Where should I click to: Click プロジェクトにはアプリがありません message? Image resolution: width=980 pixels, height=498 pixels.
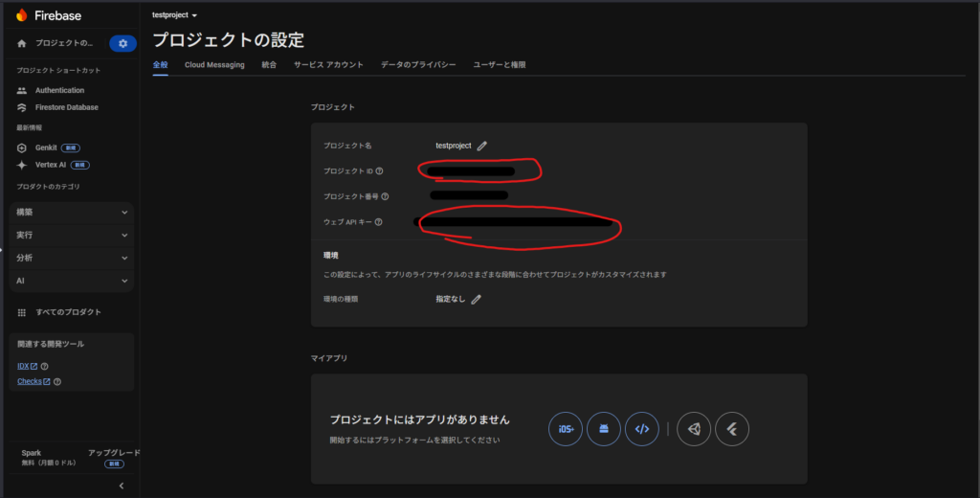pos(420,420)
